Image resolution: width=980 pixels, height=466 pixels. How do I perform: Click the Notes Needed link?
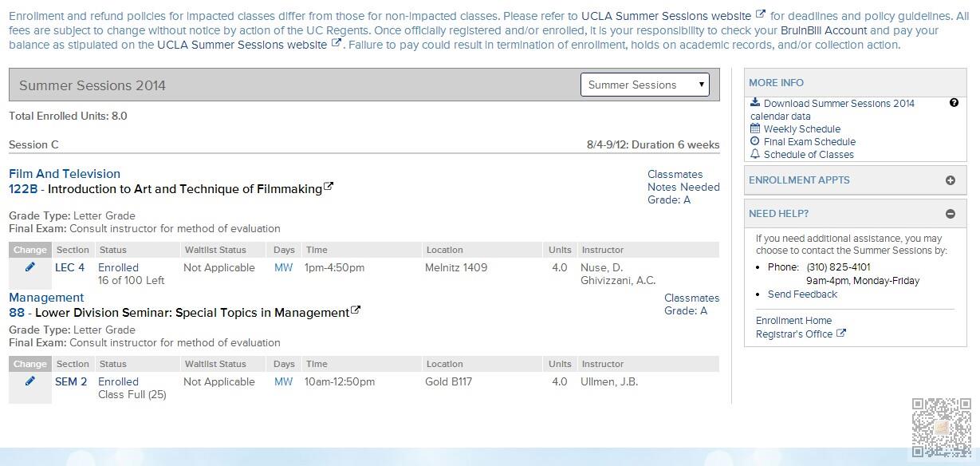tap(683, 188)
